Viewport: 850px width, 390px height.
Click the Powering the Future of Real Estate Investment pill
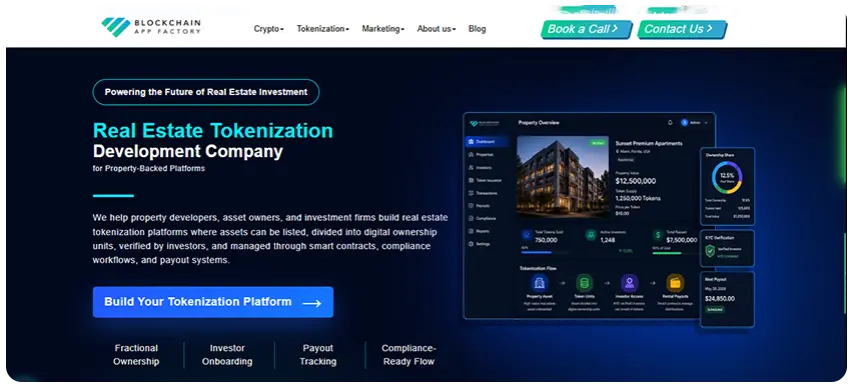206,92
